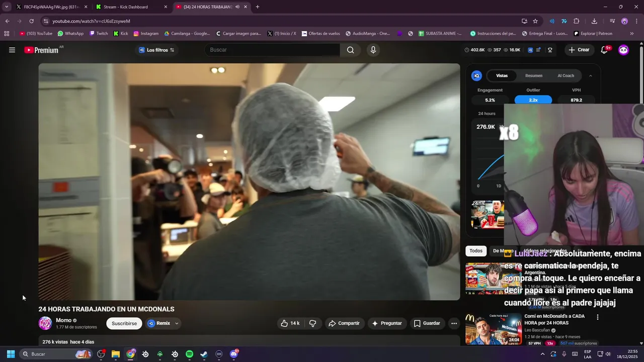The width and height of the screenshot is (644, 362).
Task: Open Discord from the taskbar
Action: (233, 354)
